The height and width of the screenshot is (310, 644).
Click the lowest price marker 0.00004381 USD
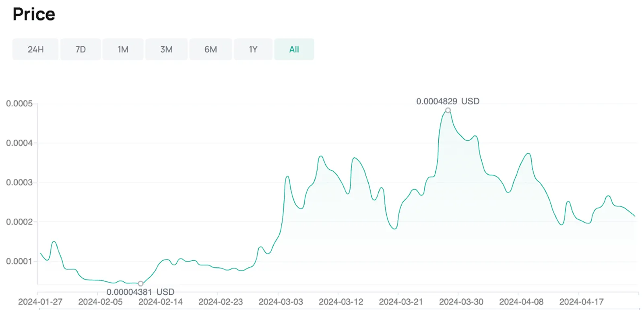(140, 284)
